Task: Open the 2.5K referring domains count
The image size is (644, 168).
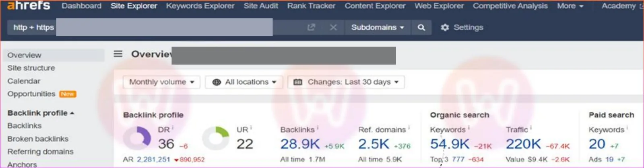Action: (x=374, y=144)
